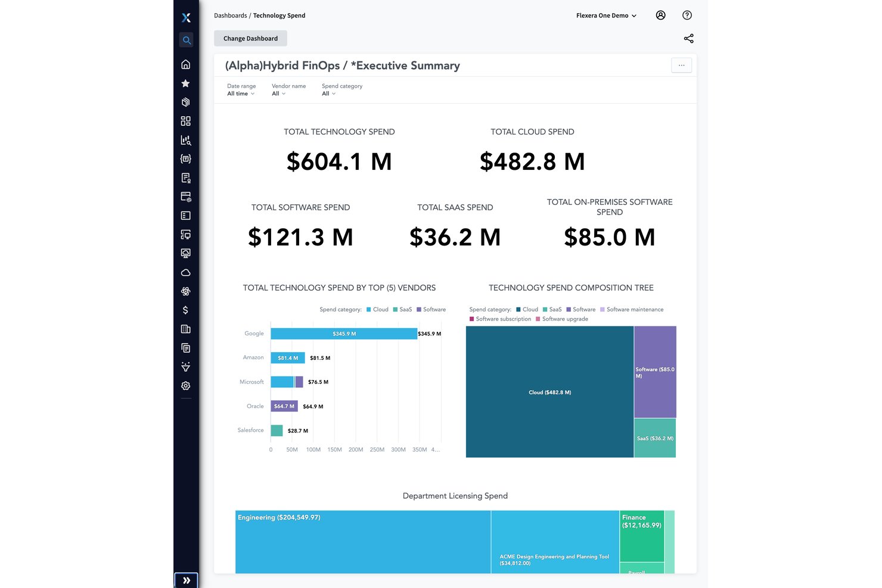Click the $482.8 M total cloud spend value

pos(532,161)
